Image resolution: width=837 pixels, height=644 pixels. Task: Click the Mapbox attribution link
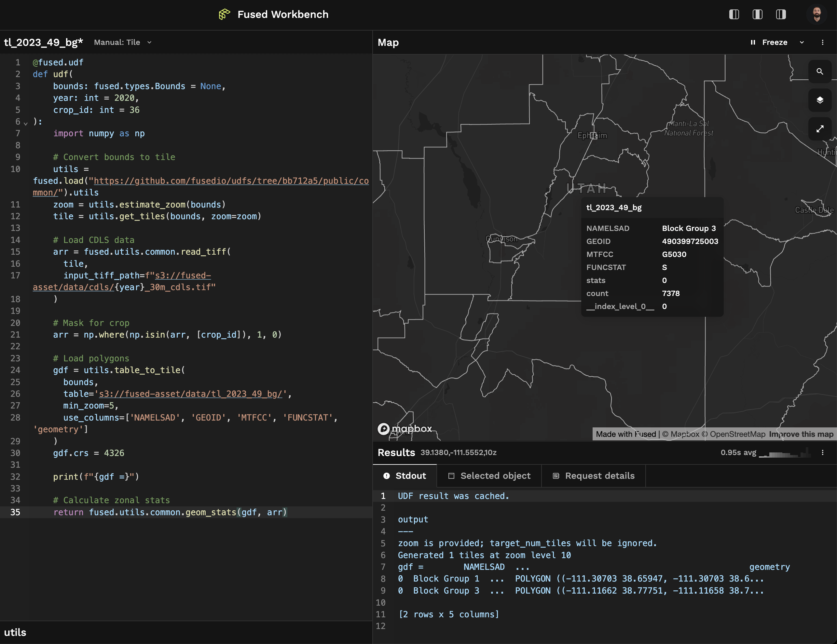coord(680,434)
